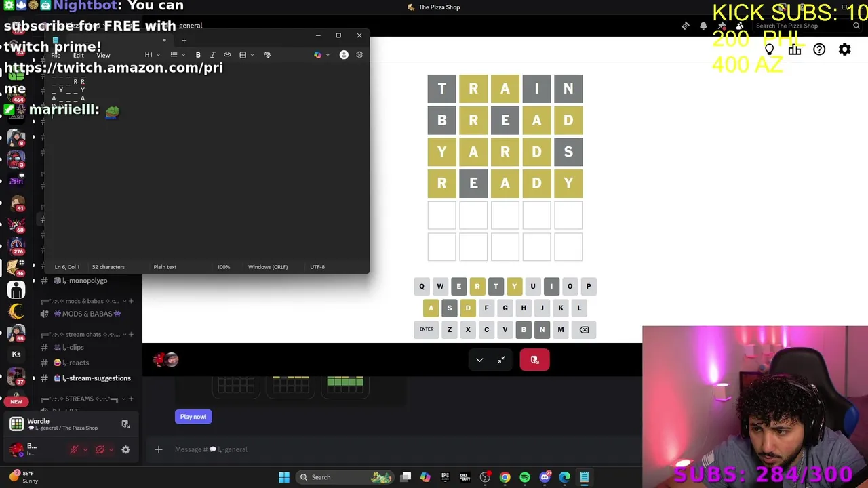This screenshot has height=488, width=868.
Task: Open the Windows Start menu
Action: point(284,477)
